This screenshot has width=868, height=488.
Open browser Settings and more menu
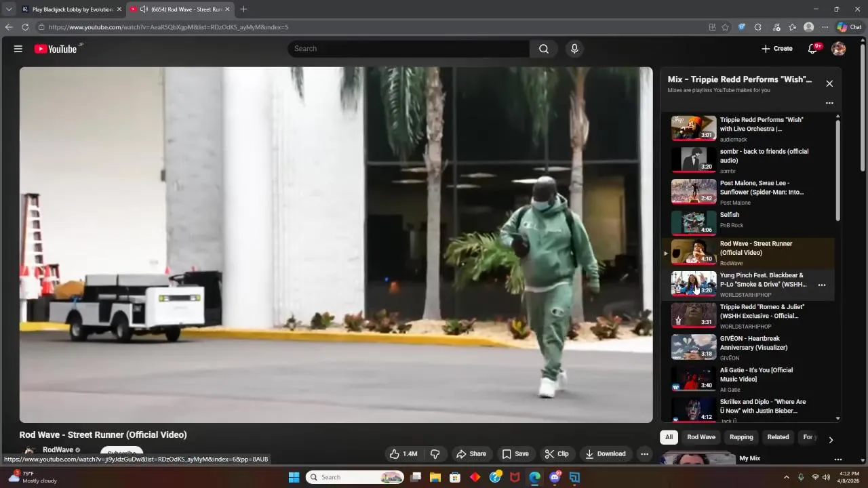tap(825, 27)
